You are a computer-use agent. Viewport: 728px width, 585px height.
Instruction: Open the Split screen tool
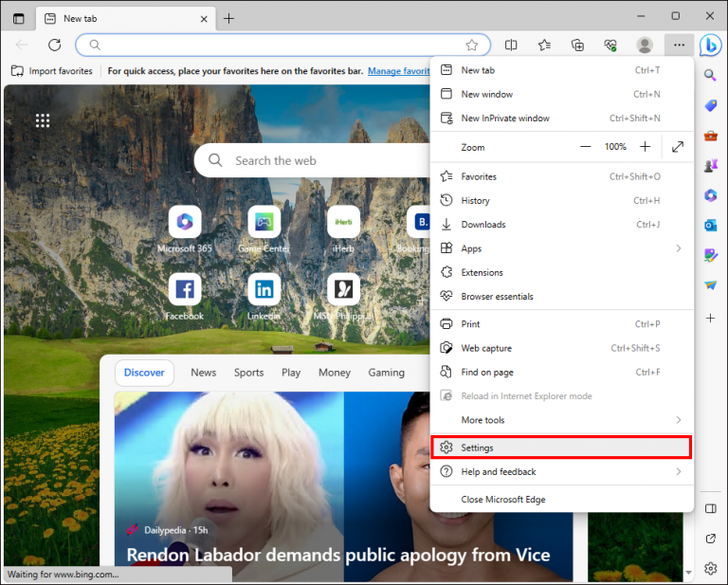coord(511,45)
